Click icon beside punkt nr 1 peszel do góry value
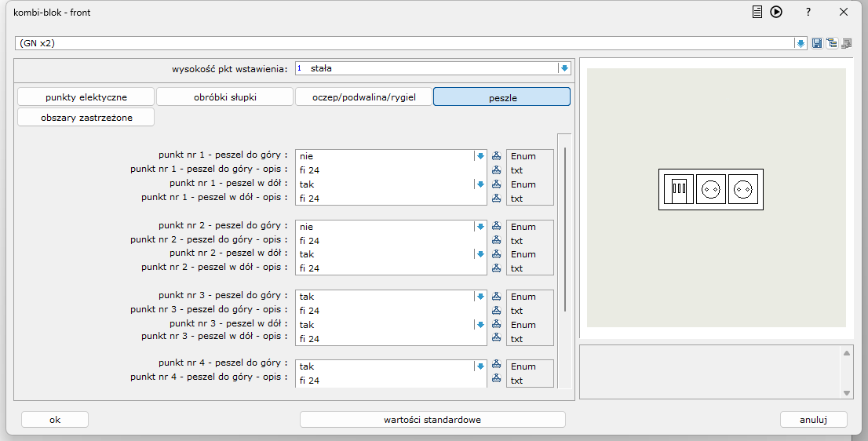The height and width of the screenshot is (441, 868). (496, 156)
